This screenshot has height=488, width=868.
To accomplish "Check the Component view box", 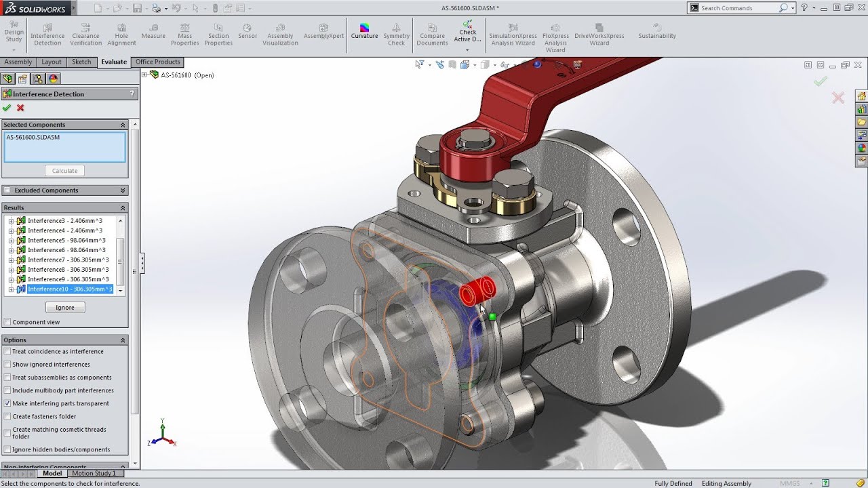I will coord(7,322).
